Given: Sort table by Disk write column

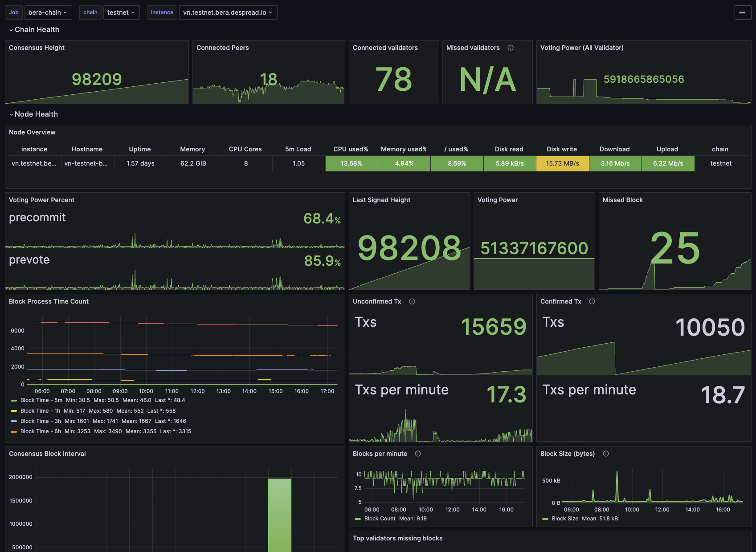Looking at the screenshot, I should tap(562, 149).
